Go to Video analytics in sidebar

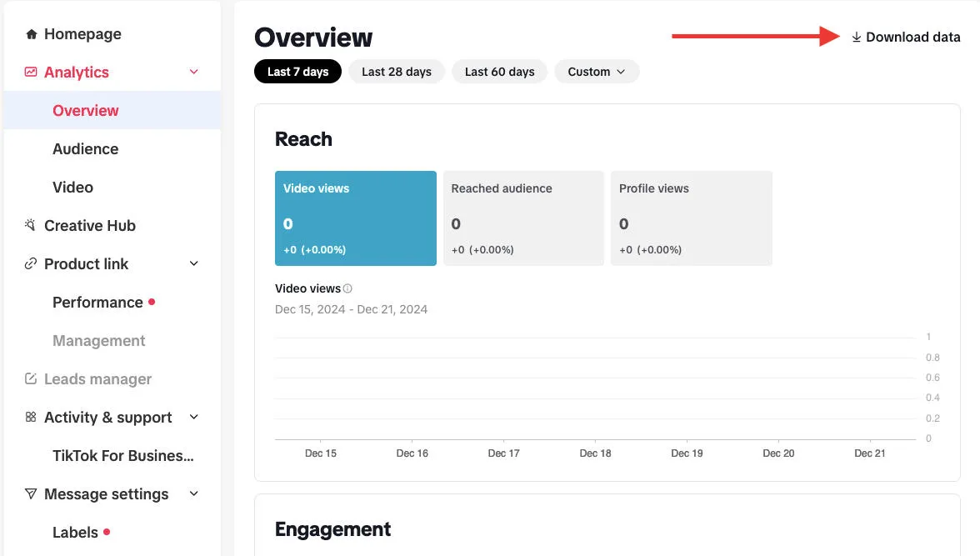click(x=72, y=188)
